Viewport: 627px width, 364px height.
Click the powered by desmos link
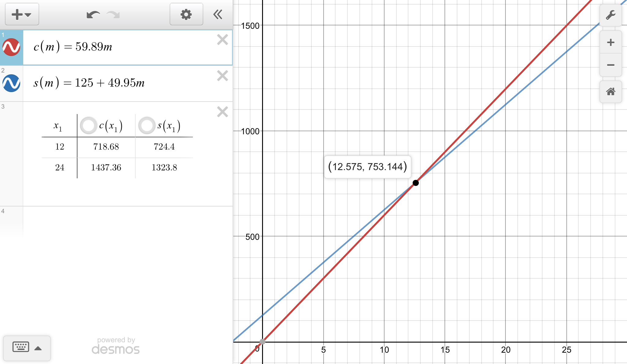116,346
